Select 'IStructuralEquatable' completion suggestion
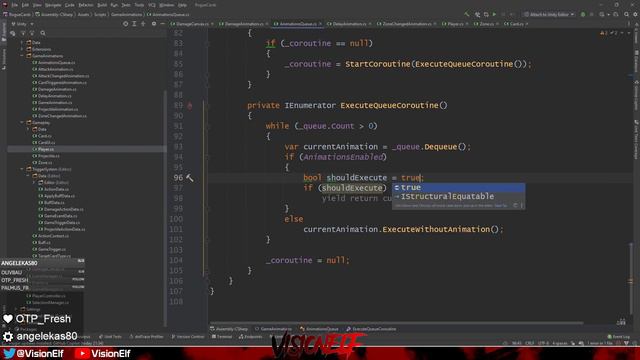Screen dimensions: 640x360 458,197
